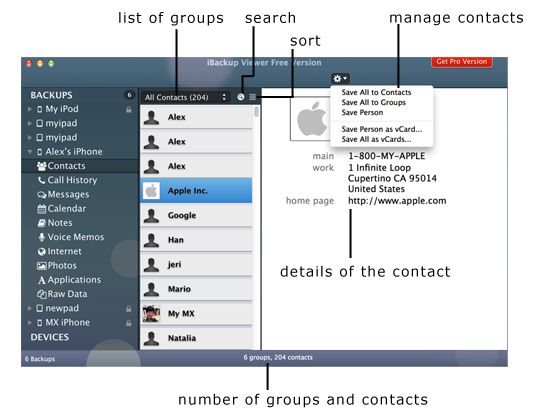Open the All Contacts (204) group dropdown
The height and width of the screenshot is (418, 539).
point(186,97)
